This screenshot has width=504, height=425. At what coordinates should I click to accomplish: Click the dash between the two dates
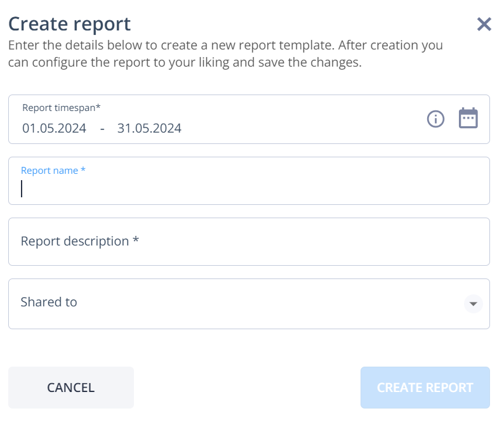[102, 129]
